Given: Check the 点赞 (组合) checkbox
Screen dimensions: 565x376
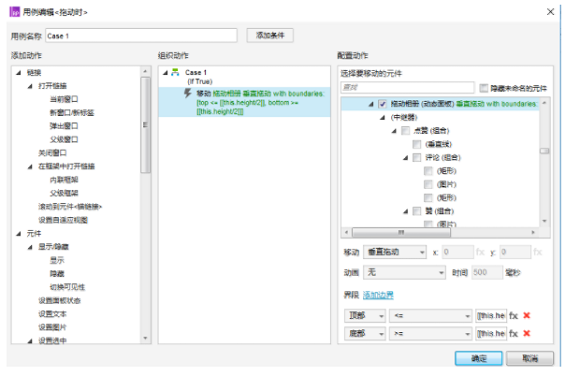Looking at the screenshot, I should 405,131.
